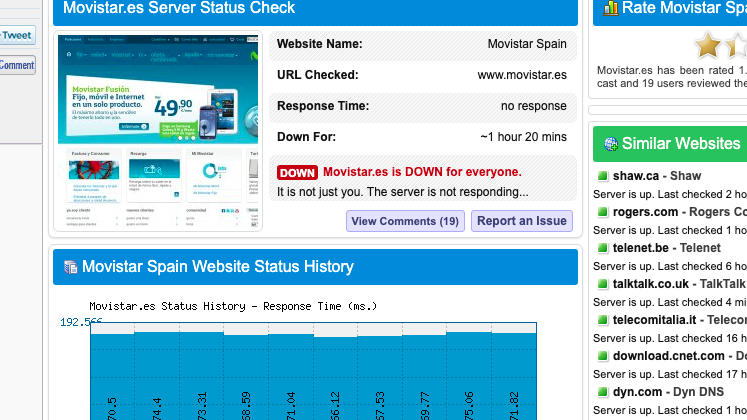
Task: Click the green status icon beside telecomitalia.it
Action: 603,320
